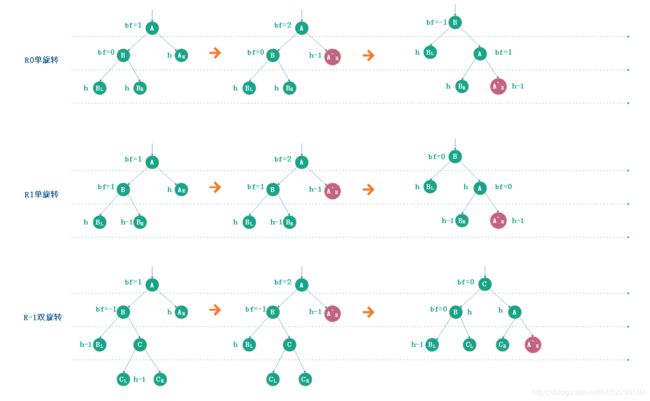Click the pink node in the R0 result tree
Screen dimensions: 650x401
pyautogui.click(x=498, y=86)
